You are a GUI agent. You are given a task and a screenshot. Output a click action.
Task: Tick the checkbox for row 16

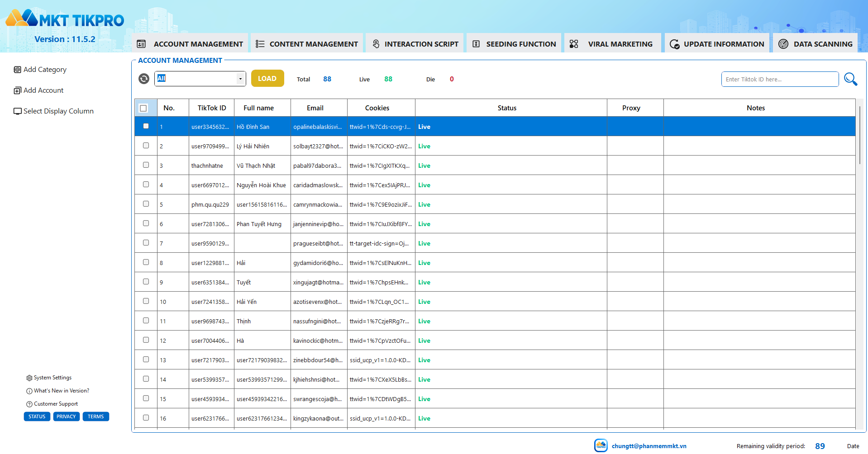click(146, 418)
